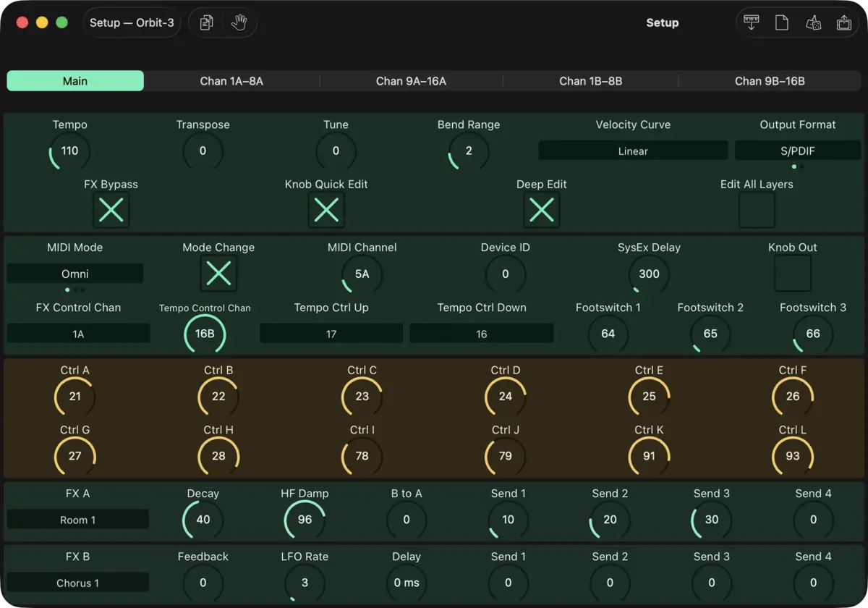
Task: Open the FX A Room 1 dropdown
Action: (78, 520)
